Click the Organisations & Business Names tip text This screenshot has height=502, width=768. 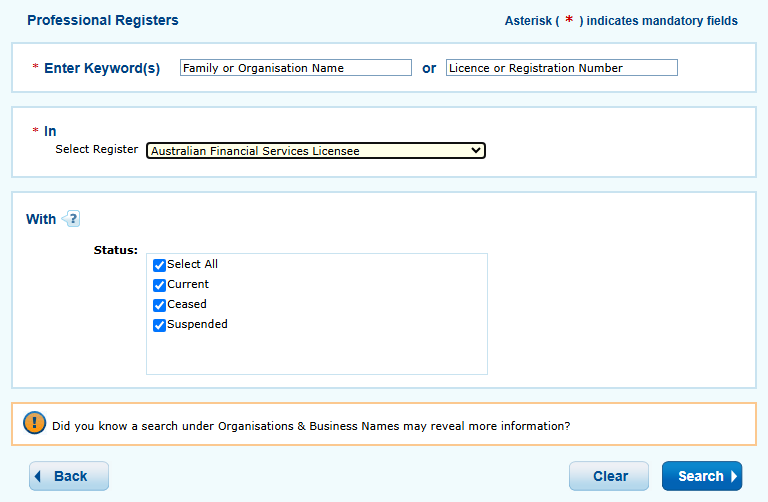point(311,425)
